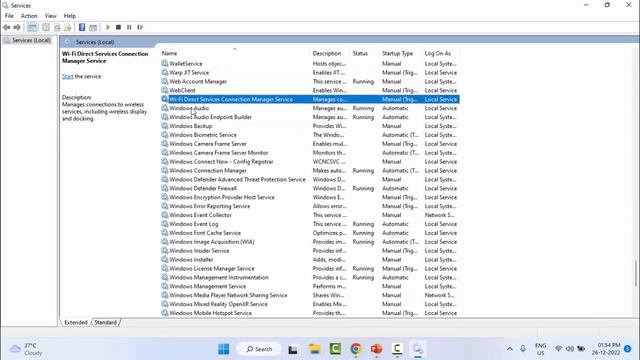
Task: Select the Warp JIT Service row
Action: 310,73
